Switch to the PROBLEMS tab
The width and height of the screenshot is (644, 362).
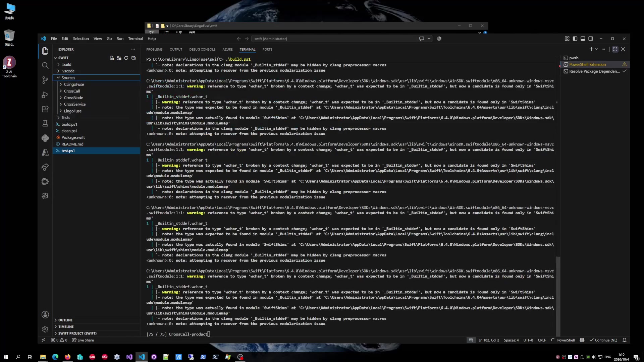[x=154, y=49]
